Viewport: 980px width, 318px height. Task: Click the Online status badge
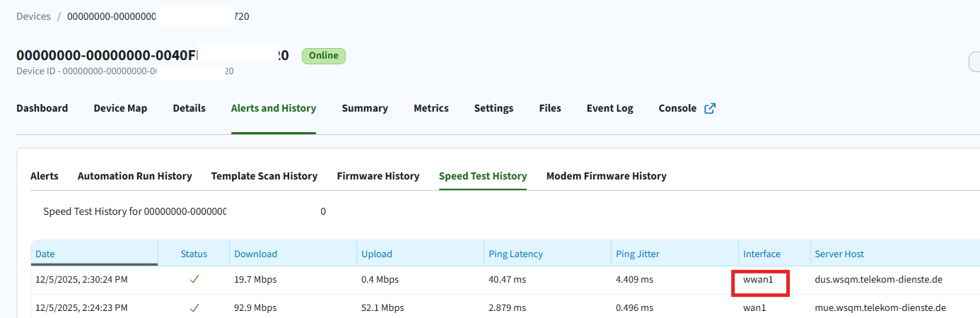pyautogui.click(x=323, y=56)
